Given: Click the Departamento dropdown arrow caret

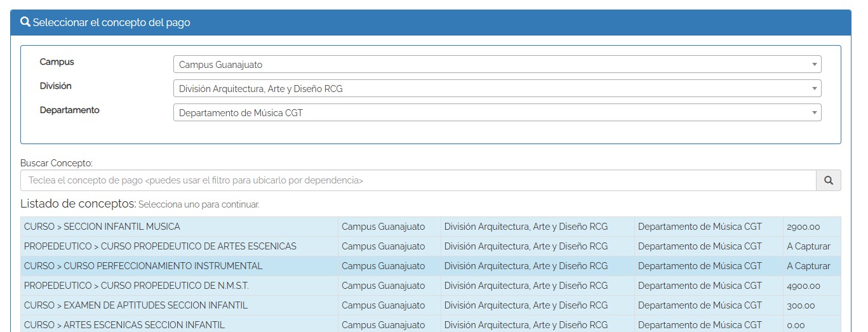Looking at the screenshot, I should 814,112.
